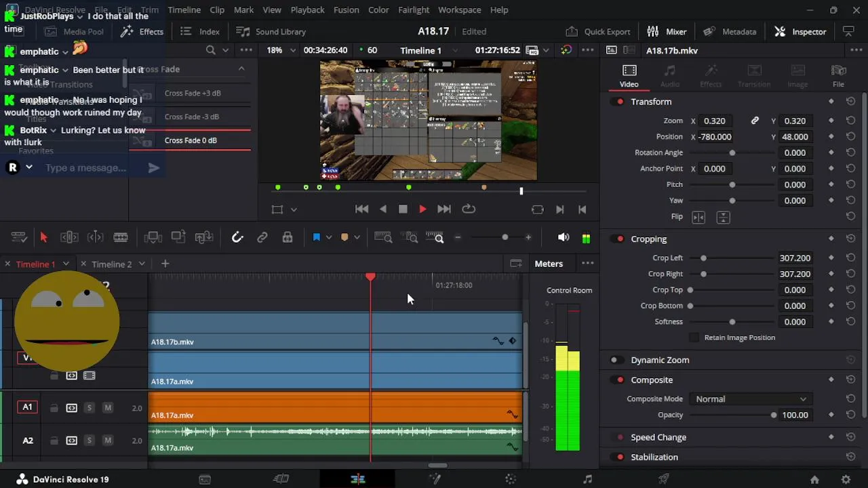The width and height of the screenshot is (868, 488).
Task: Open the Composite Mode dropdown
Action: coord(751,399)
